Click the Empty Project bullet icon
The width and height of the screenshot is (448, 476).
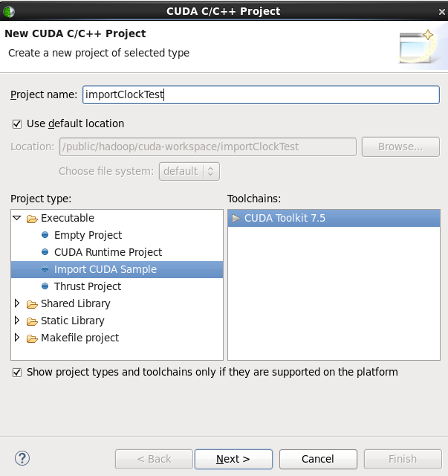[45, 236]
